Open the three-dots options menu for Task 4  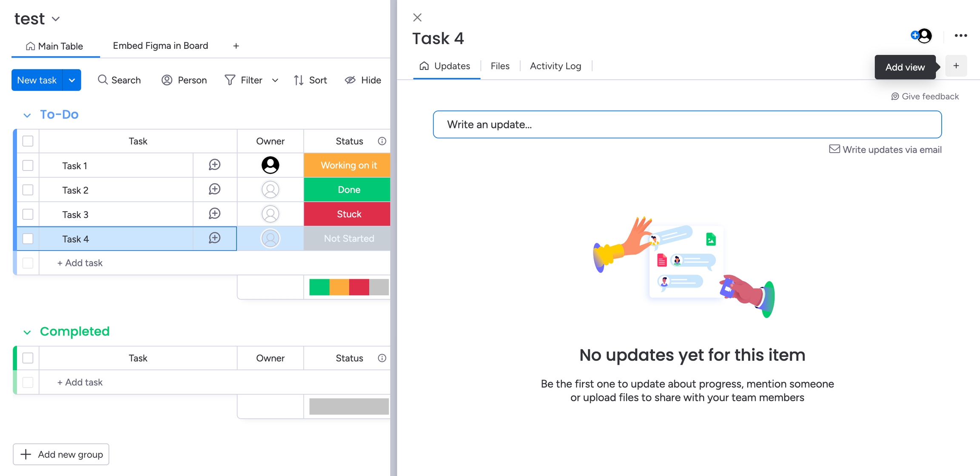[x=960, y=36]
